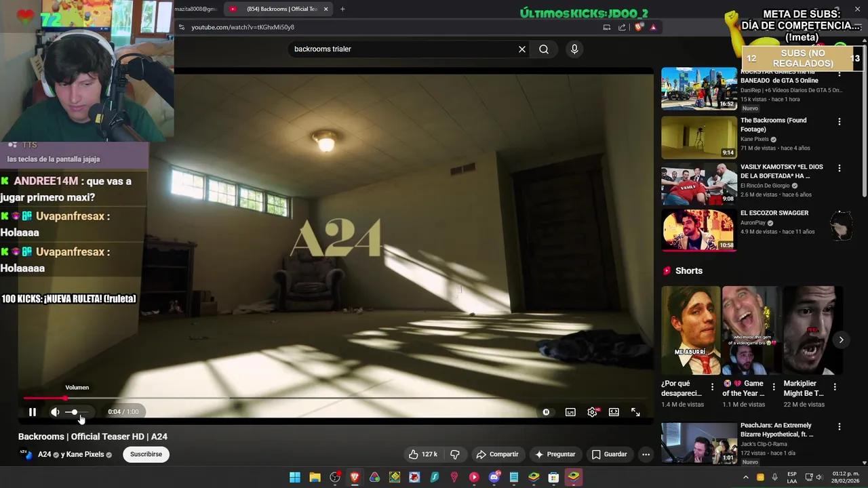
Task: Toggle subtitles/closed captions button
Action: (570, 412)
